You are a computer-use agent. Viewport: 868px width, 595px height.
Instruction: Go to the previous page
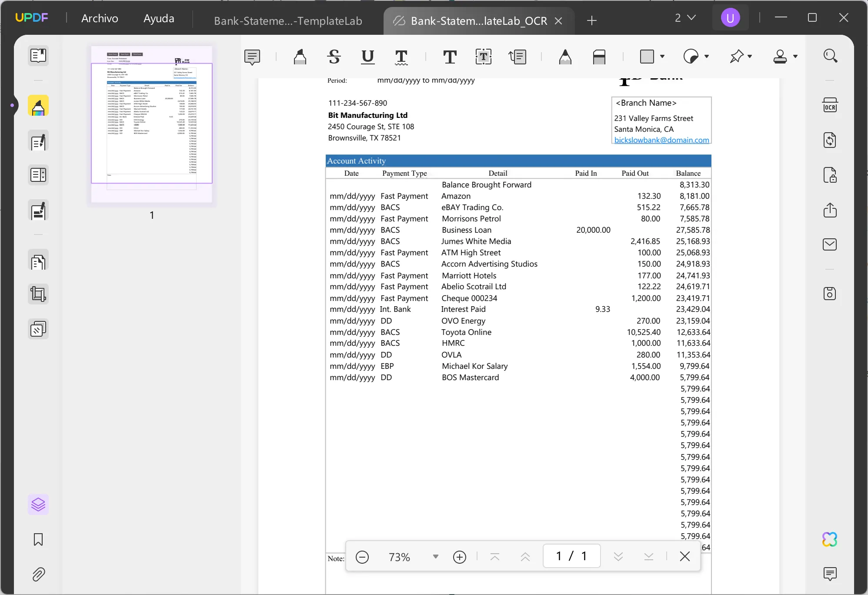pos(525,557)
